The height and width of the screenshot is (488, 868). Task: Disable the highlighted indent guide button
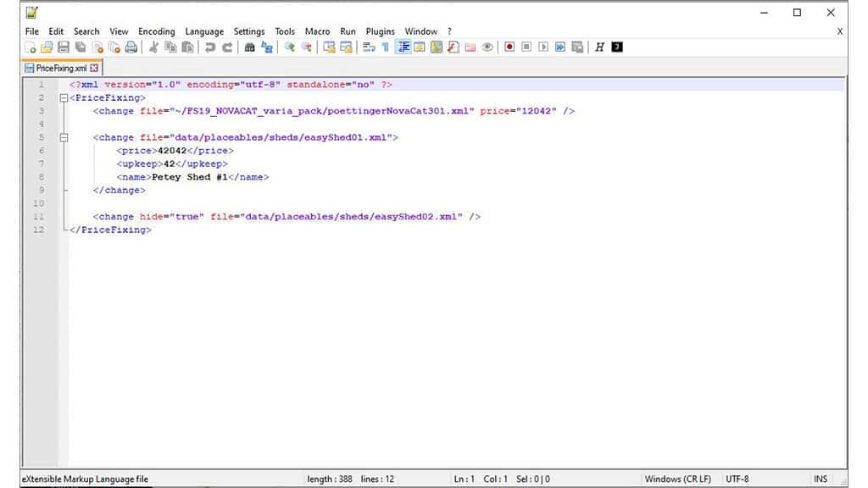click(x=403, y=47)
